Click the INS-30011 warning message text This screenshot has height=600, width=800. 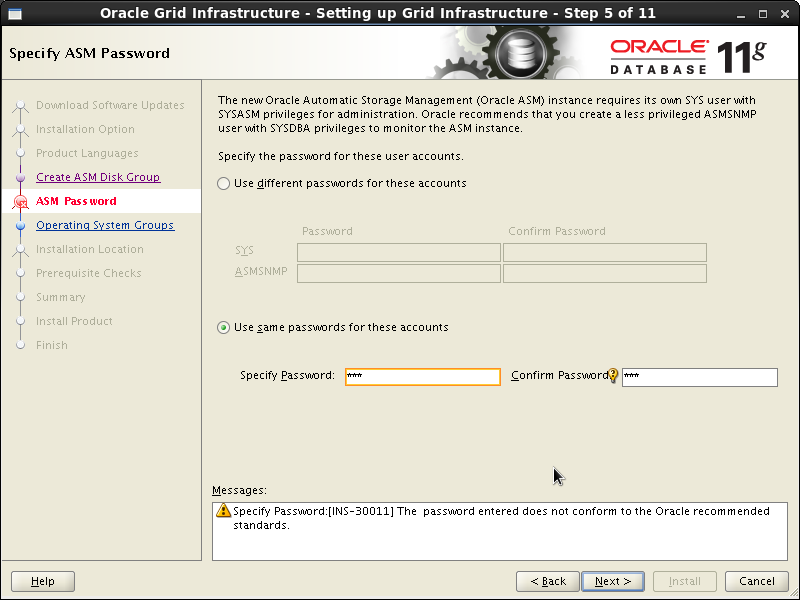[x=502, y=518]
